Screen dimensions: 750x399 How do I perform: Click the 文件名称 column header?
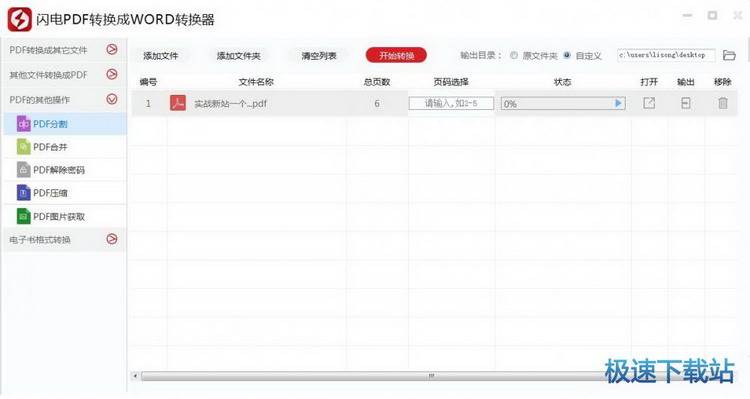click(256, 82)
